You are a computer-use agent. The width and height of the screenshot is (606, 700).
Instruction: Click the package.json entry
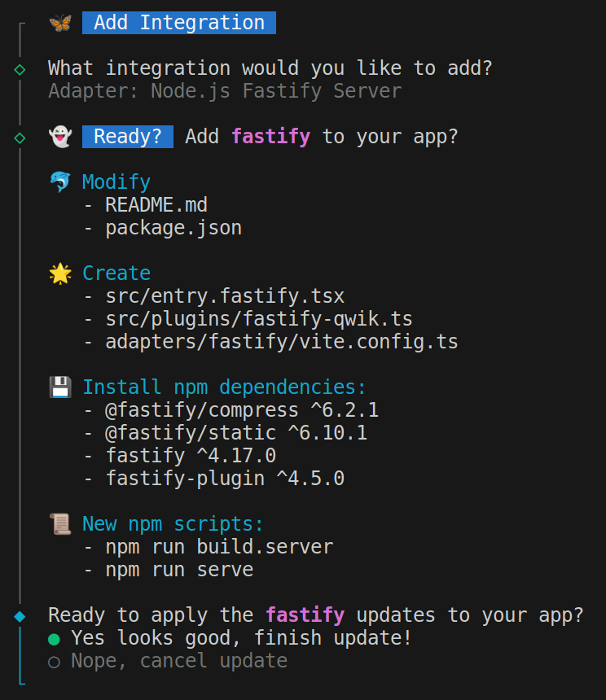coord(173,228)
